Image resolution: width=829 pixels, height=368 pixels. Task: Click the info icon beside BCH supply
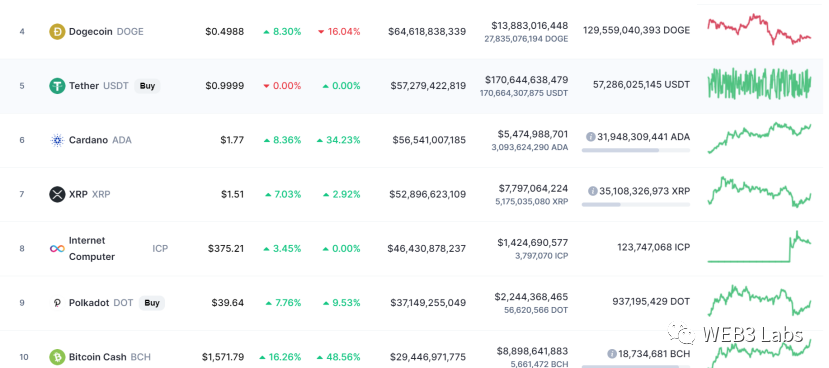click(612, 354)
